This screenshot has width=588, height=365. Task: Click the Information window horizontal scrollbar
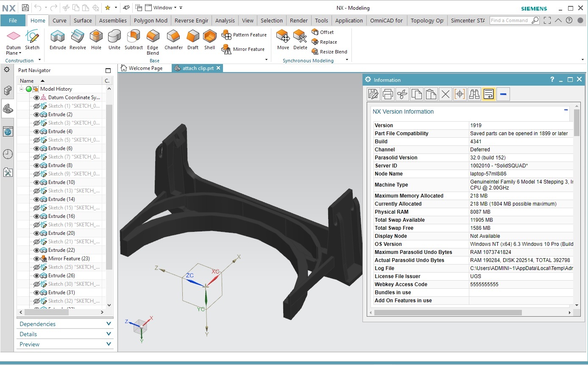tap(448, 312)
